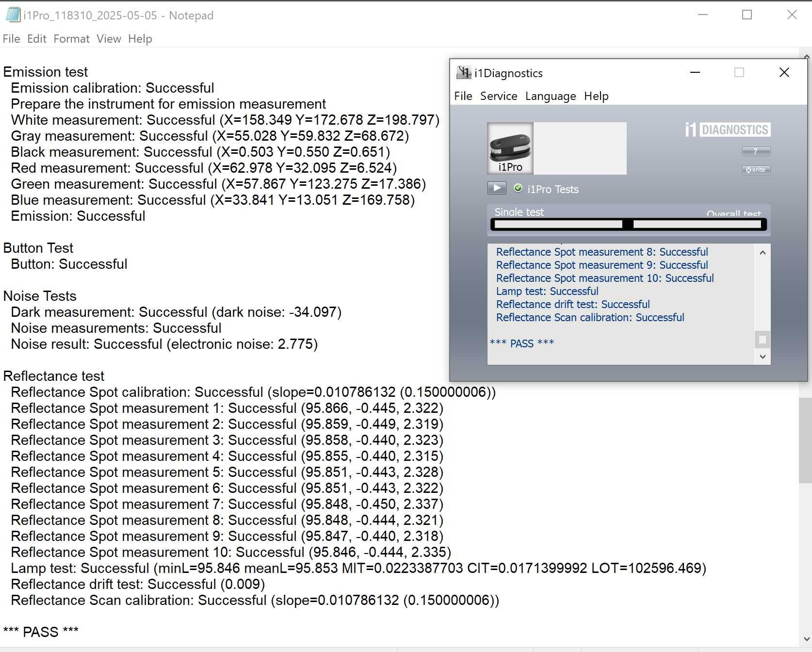Click 'Reflectance drift test: Successful (0.009)' line

(138, 584)
